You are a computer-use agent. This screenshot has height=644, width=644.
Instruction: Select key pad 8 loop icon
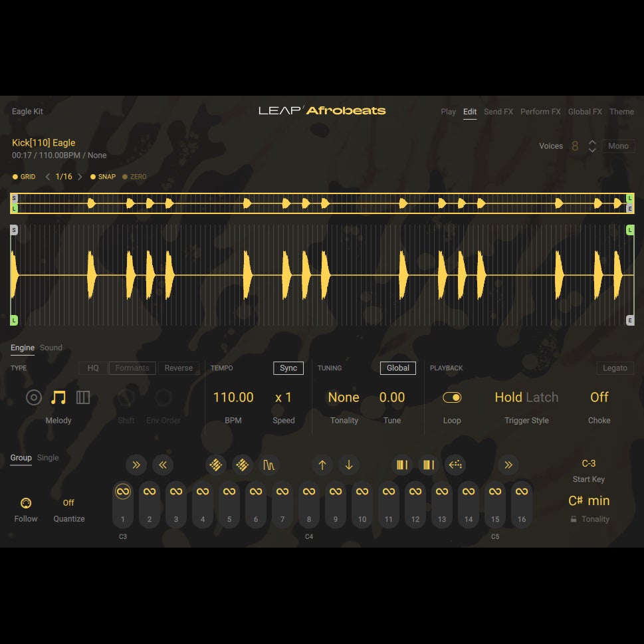[x=309, y=491]
